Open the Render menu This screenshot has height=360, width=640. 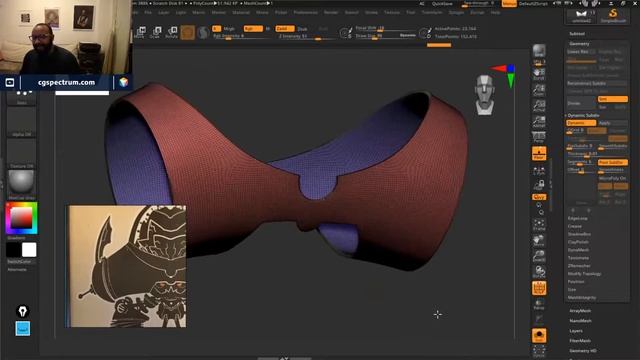[x=331, y=13]
